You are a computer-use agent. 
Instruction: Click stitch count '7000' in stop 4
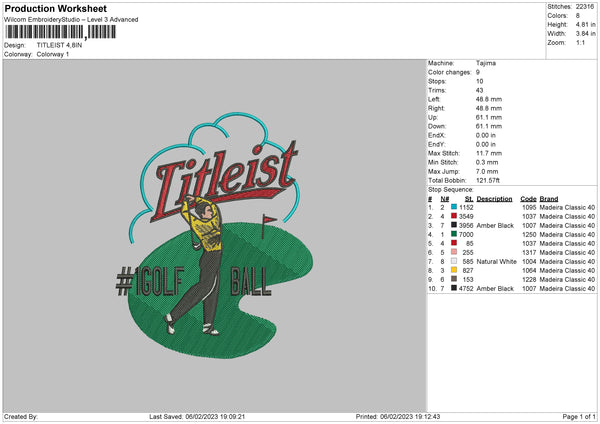pyautogui.click(x=466, y=235)
